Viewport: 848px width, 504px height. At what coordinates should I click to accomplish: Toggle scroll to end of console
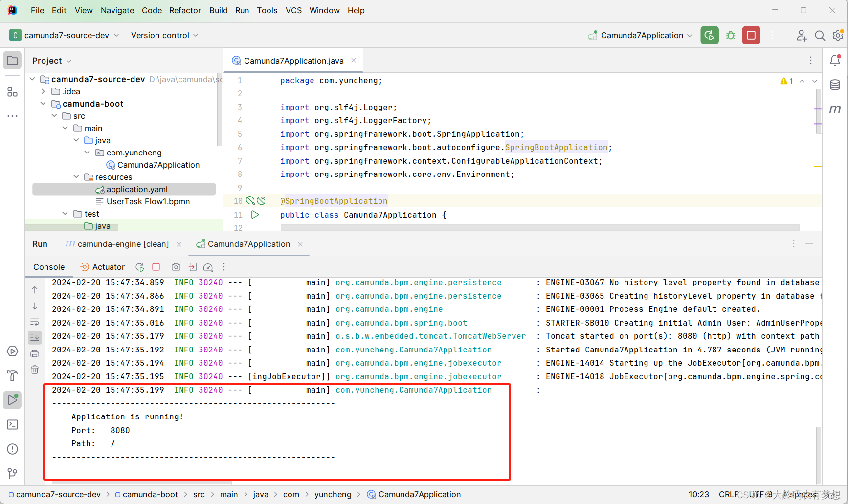click(35, 337)
